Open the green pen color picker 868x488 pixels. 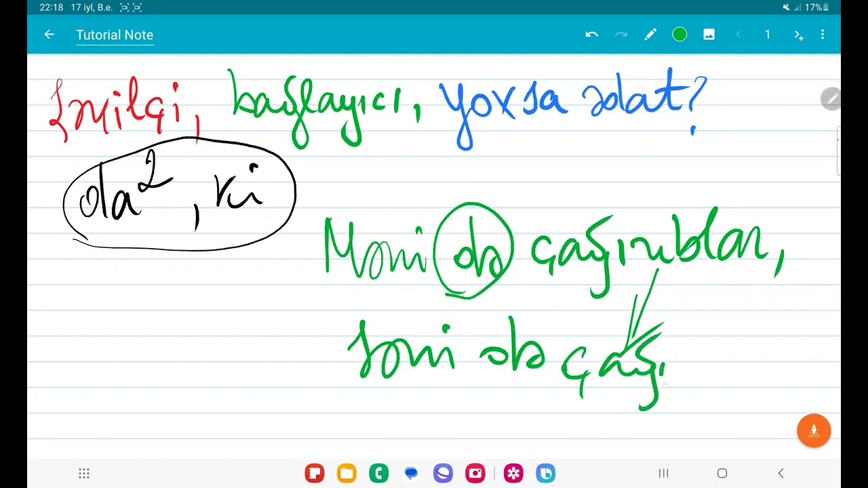[679, 35]
